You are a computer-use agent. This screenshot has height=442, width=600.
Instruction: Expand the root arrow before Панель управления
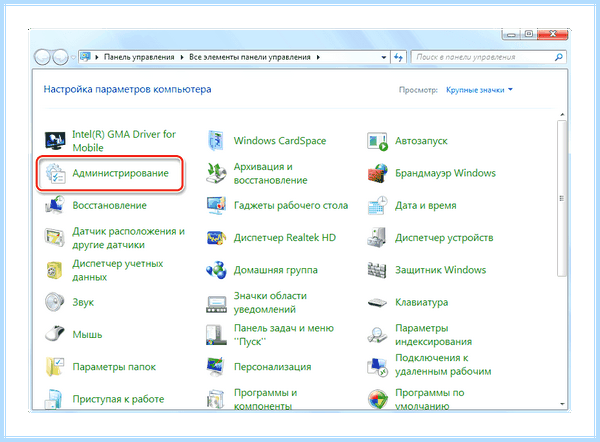[x=97, y=57]
